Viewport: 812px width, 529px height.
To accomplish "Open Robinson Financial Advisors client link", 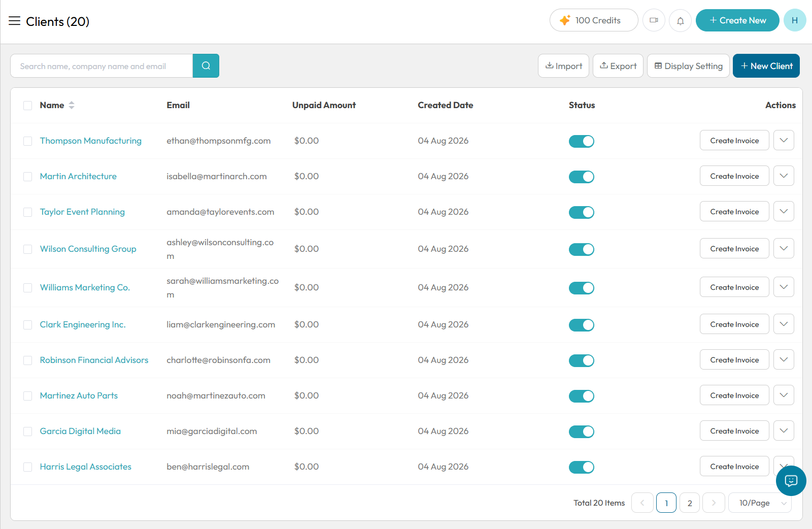I will [x=94, y=360].
